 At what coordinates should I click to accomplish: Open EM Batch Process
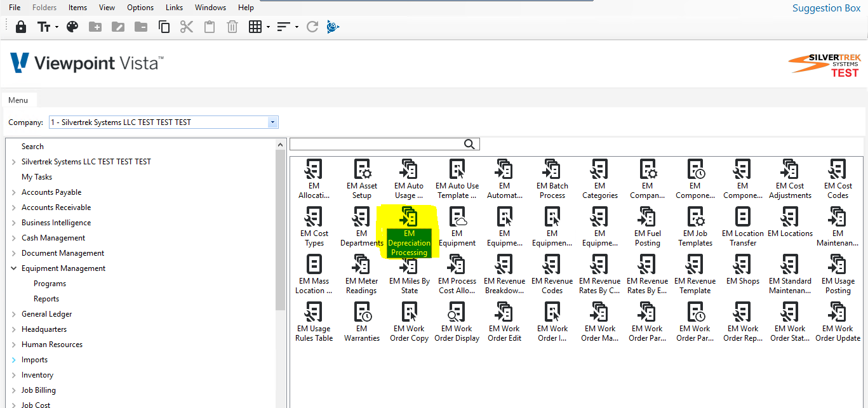(x=552, y=180)
